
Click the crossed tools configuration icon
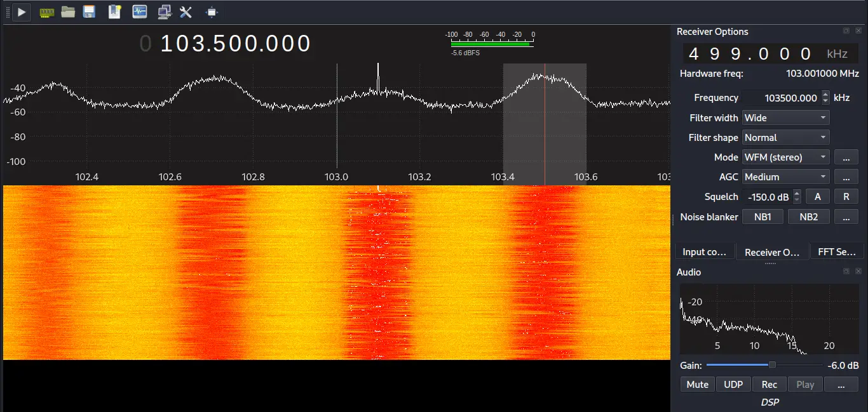[x=186, y=12]
